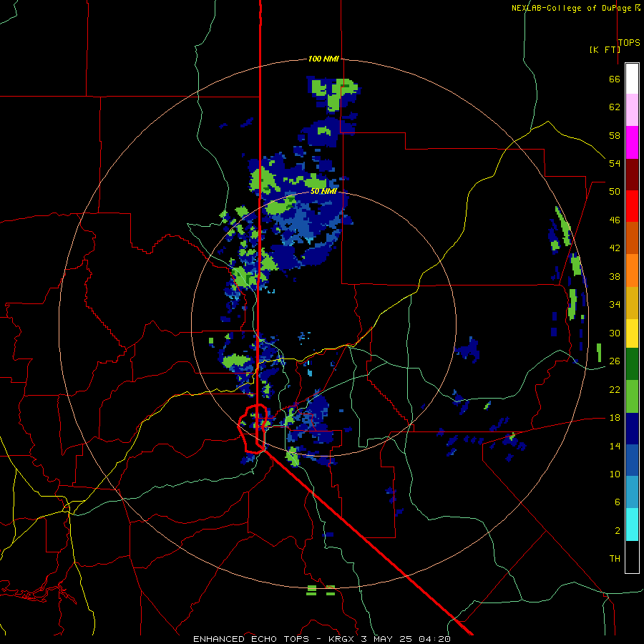644x644 pixels.
Task: Click legend value 42
Action: pyautogui.click(x=615, y=248)
